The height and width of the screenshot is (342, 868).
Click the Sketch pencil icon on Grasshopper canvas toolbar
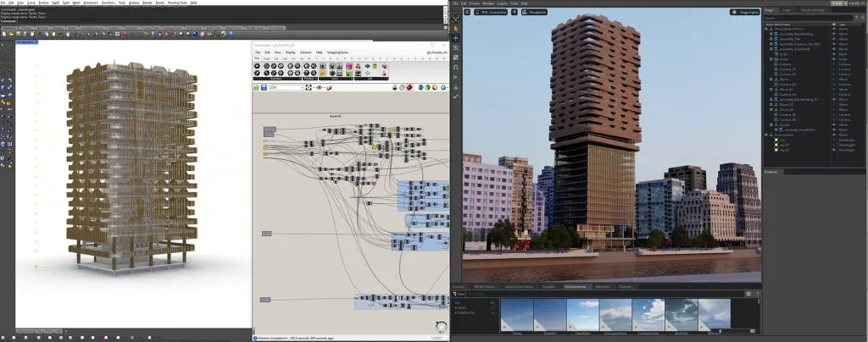330,87
